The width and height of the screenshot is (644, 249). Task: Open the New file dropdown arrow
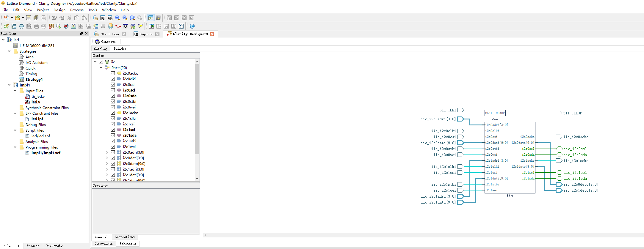coord(12,18)
